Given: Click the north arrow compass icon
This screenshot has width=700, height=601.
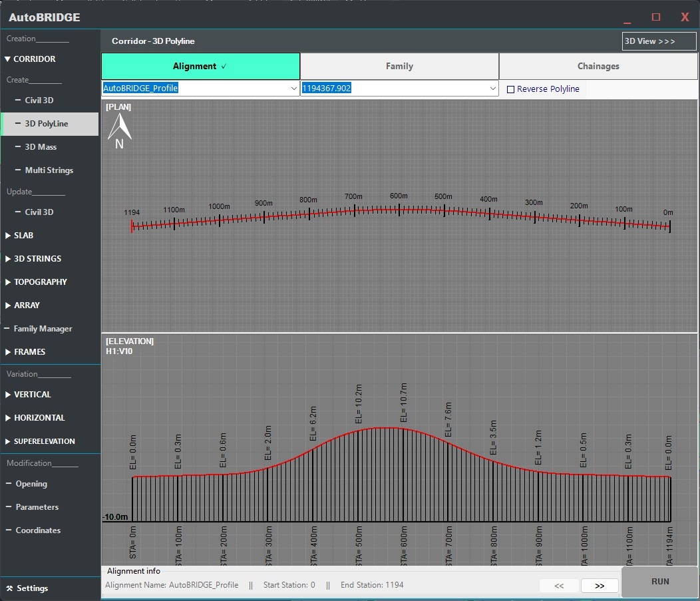Looking at the screenshot, I should click(120, 130).
